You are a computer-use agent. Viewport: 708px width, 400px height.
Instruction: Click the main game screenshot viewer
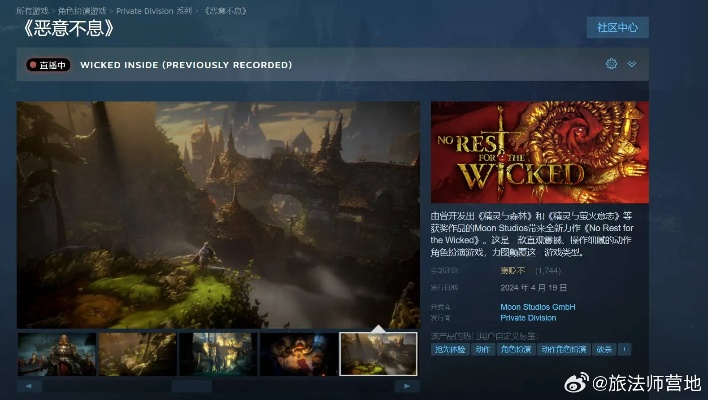pos(218,213)
